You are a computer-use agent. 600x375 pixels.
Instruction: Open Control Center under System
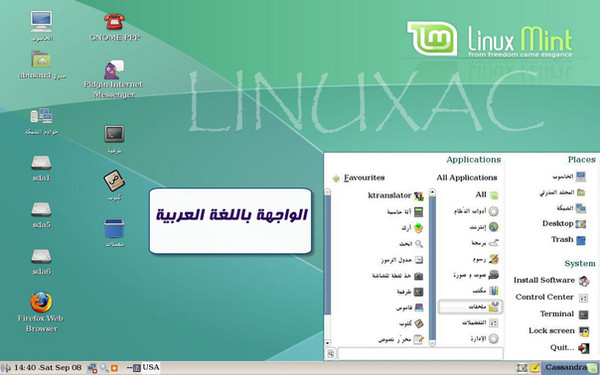click(x=551, y=297)
